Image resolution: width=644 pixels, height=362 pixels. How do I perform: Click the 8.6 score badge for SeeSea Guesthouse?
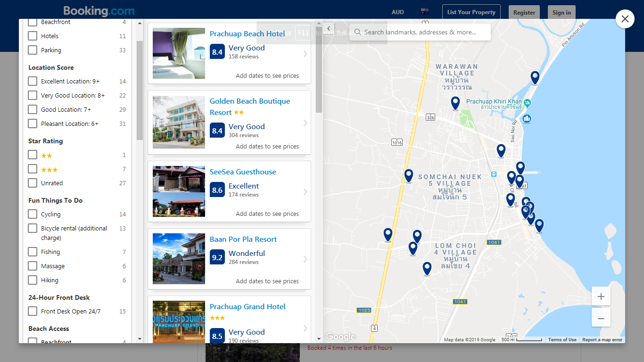pos(217,190)
